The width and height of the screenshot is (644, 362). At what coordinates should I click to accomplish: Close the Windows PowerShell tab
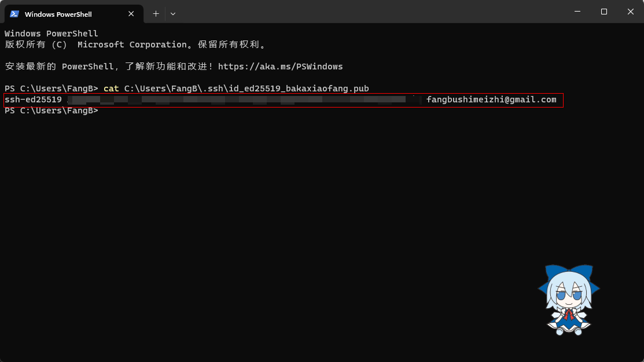point(131,14)
